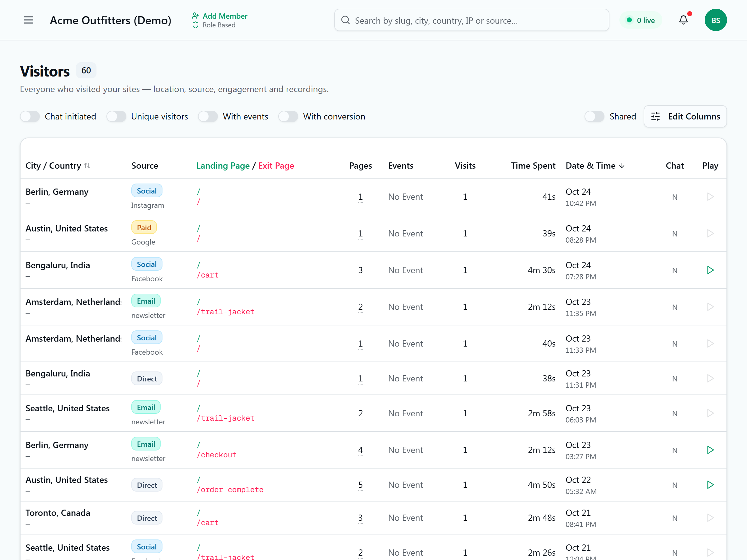This screenshot has height=560, width=747.
Task: Play recording for Berlin Oct 23 03:27 PM
Action: coord(710,450)
